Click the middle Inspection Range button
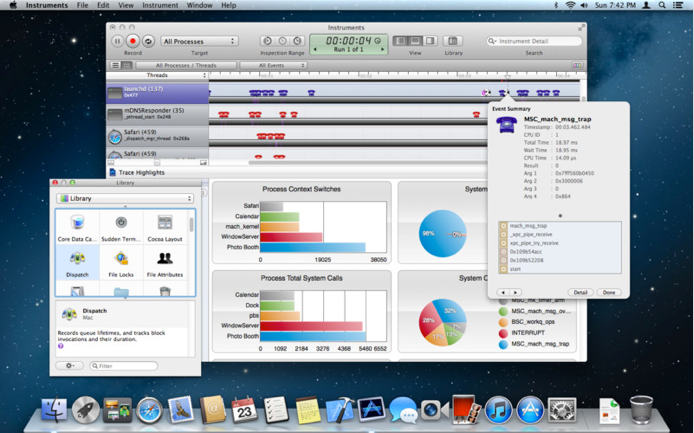This screenshot has width=694, height=433. click(282, 41)
